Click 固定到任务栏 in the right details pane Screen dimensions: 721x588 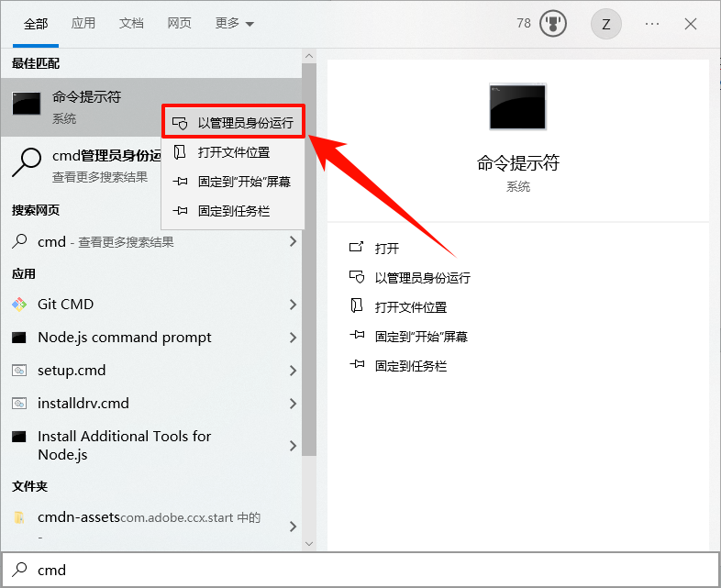[411, 366]
